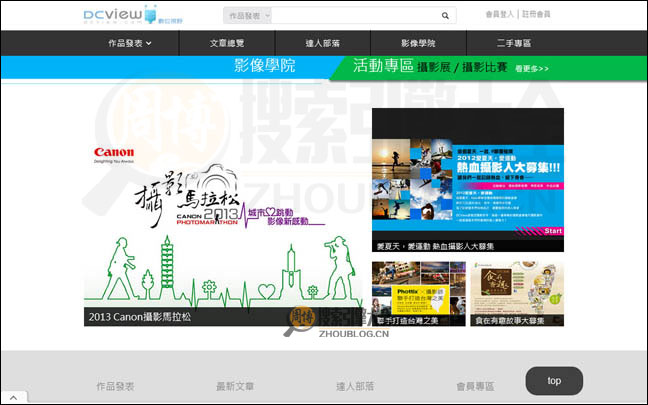Open footer 會員專區 link

475,386
